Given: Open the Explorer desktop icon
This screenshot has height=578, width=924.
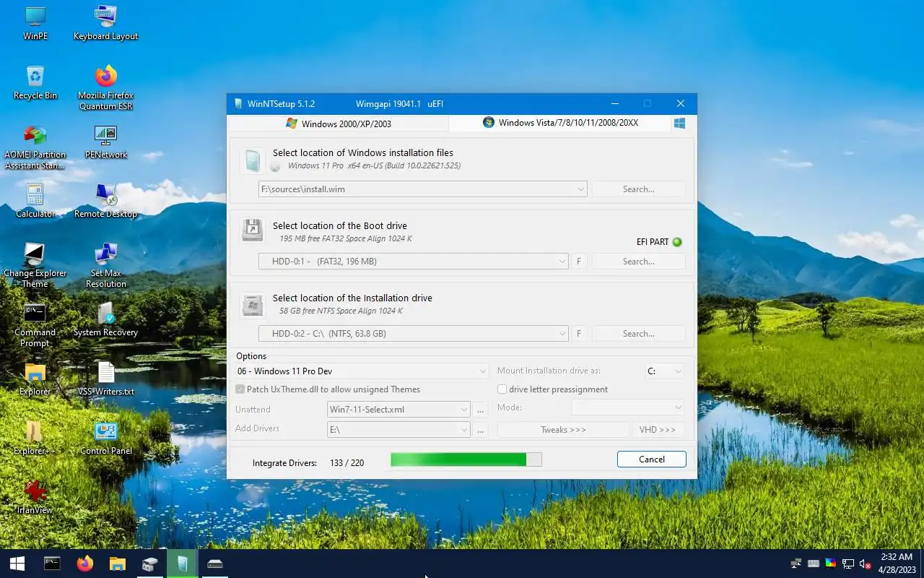Looking at the screenshot, I should tap(35, 379).
